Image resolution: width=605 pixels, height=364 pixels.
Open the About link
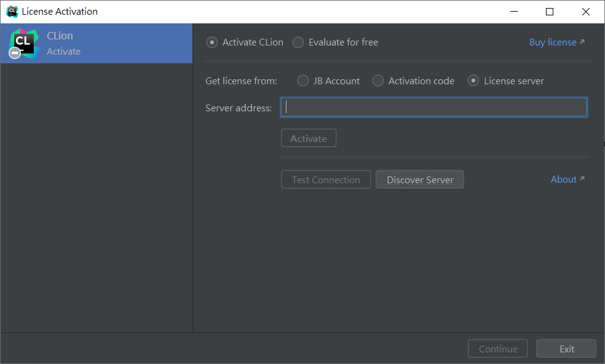pyautogui.click(x=567, y=179)
